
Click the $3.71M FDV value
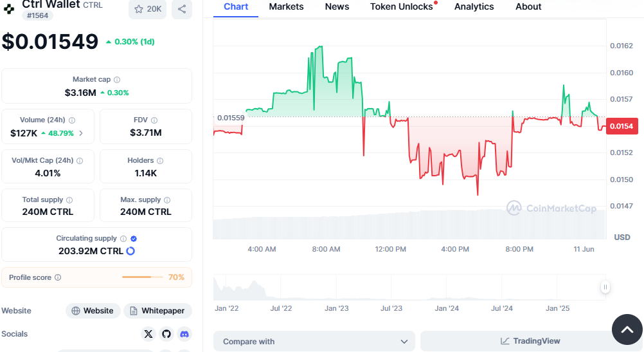click(146, 133)
